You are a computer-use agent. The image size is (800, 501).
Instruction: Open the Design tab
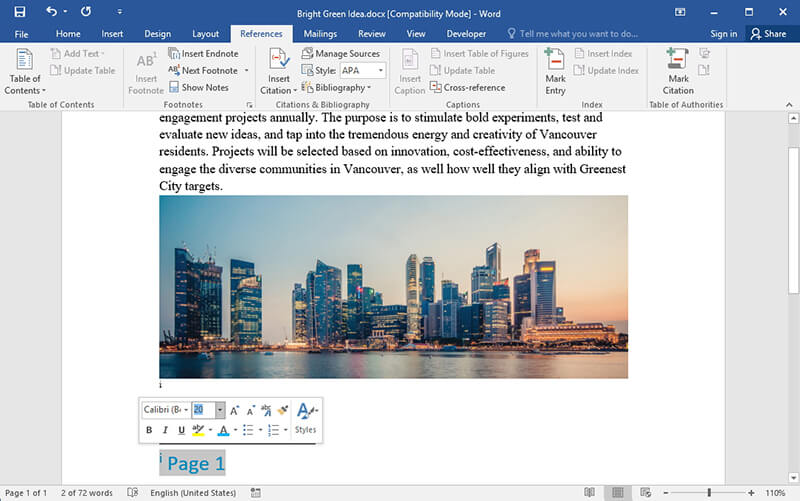point(157,34)
